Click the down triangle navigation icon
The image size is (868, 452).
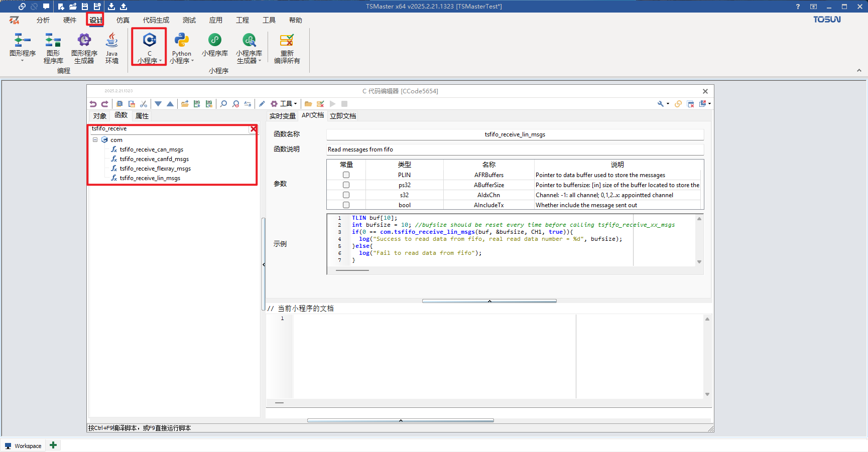pyautogui.click(x=158, y=104)
